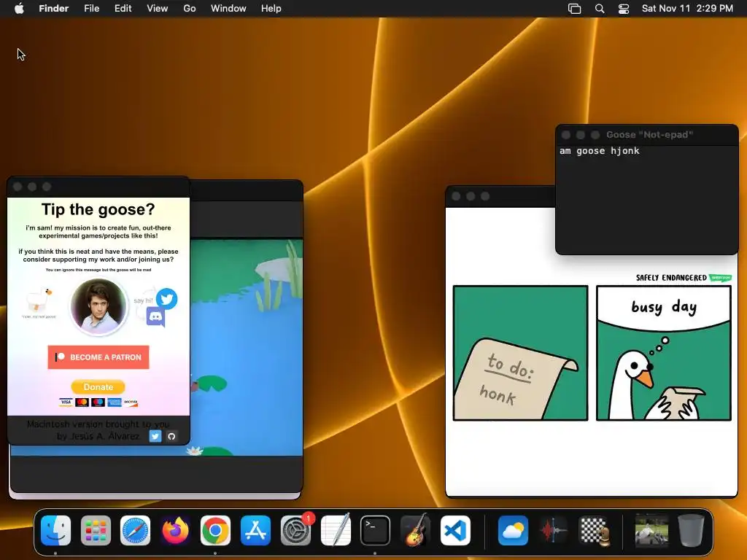The width and height of the screenshot is (747, 560).
Task: Click the date and time clock
Action: (x=687, y=9)
